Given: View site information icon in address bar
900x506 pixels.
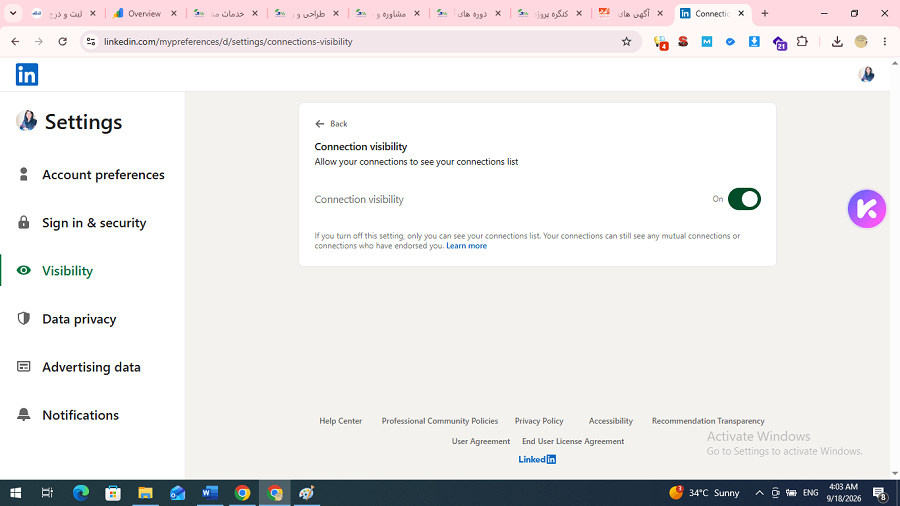Looking at the screenshot, I should click(91, 41).
